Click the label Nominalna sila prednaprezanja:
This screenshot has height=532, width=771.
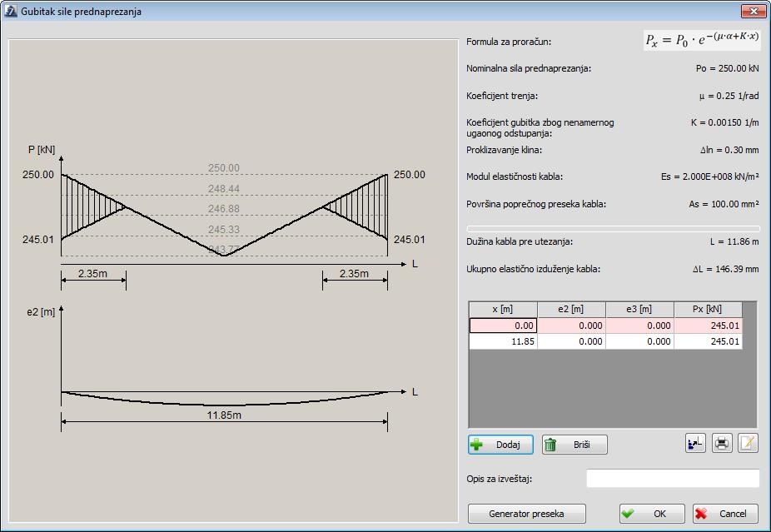[529, 68]
